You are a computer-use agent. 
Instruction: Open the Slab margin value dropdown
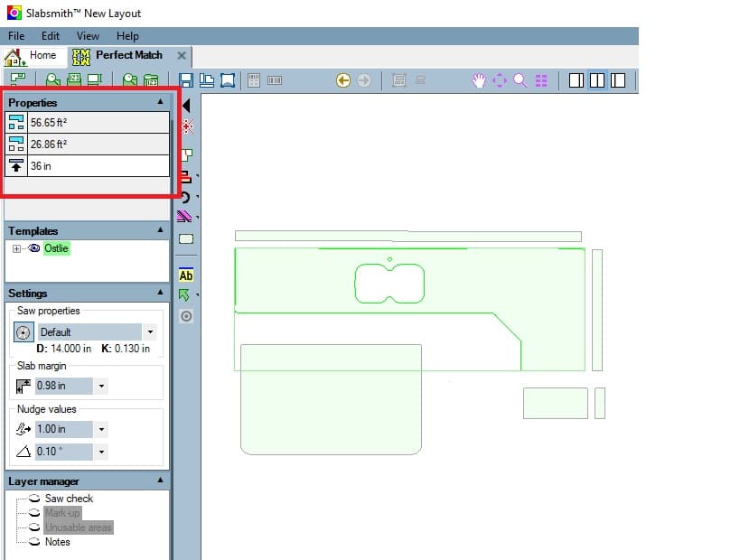pos(101,387)
